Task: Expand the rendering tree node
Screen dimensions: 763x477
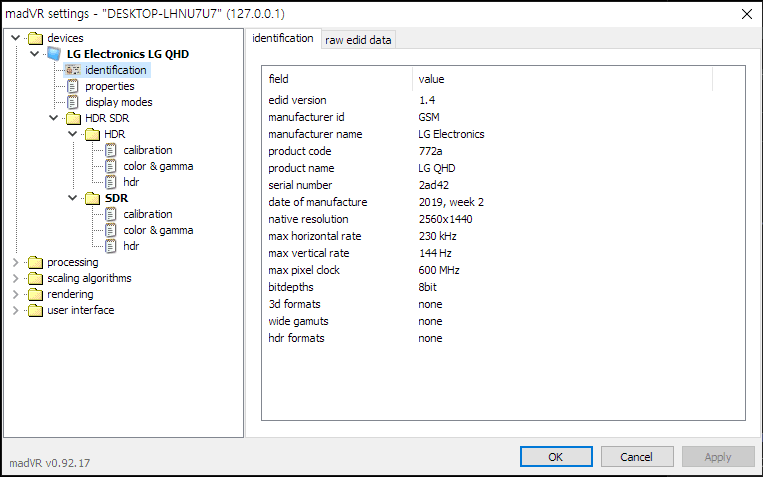Action: pyautogui.click(x=16, y=294)
